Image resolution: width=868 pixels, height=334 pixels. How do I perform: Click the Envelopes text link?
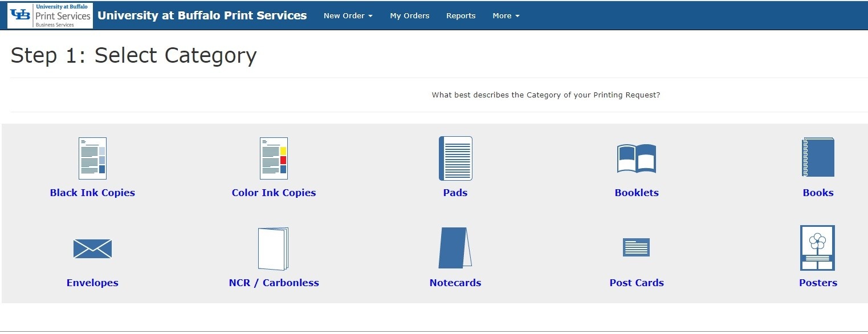[92, 283]
